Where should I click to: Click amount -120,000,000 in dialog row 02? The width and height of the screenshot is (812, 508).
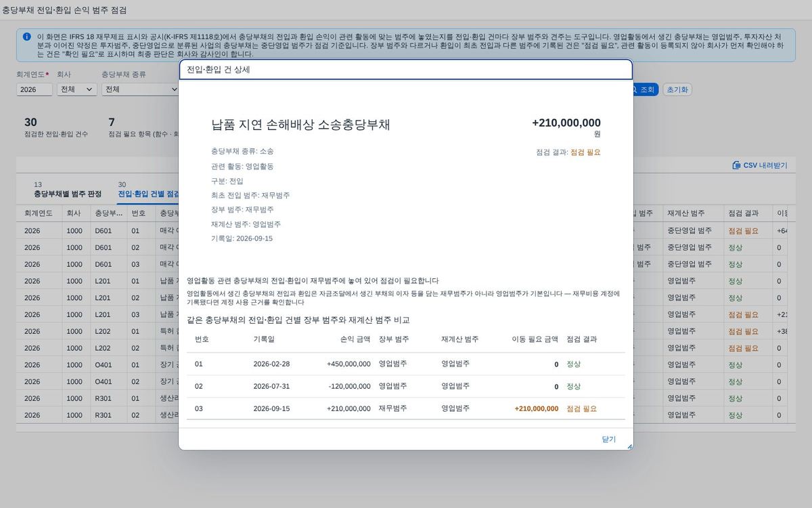[350, 386]
